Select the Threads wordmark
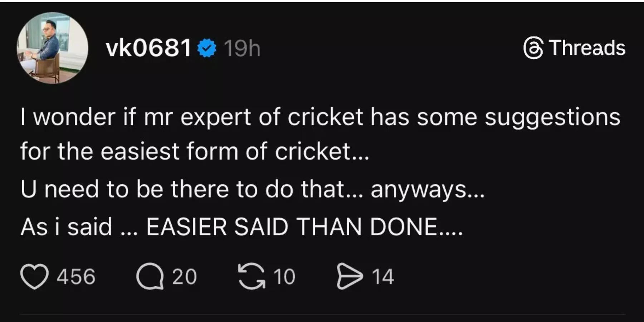This screenshot has width=644, height=322. pyautogui.click(x=587, y=49)
